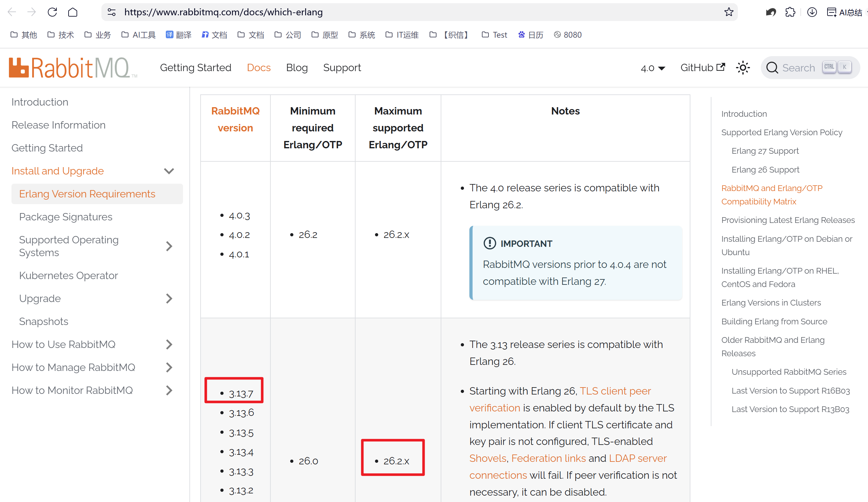Click the undo arrow toolbar icon
This screenshot has width=868, height=502.
click(771, 12)
